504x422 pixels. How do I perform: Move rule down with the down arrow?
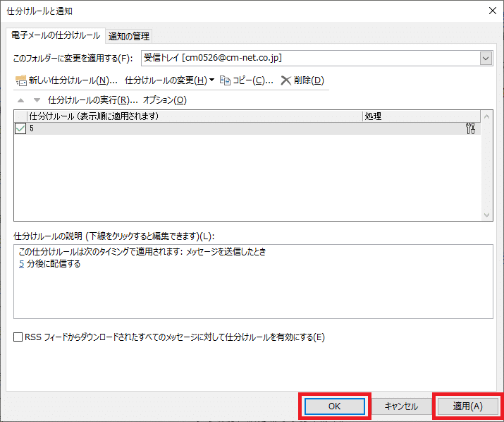click(x=37, y=100)
